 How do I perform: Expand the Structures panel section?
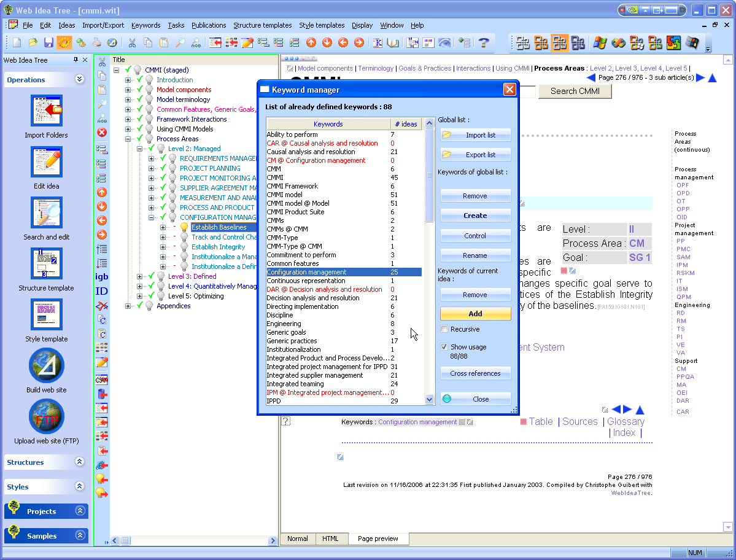click(x=80, y=462)
